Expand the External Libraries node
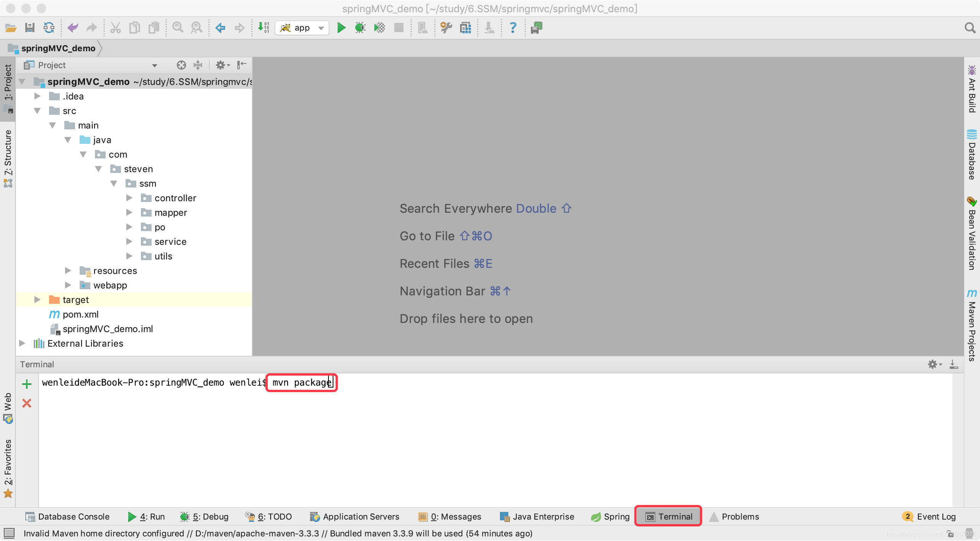Screen dimensions: 980x541 [x=23, y=343]
